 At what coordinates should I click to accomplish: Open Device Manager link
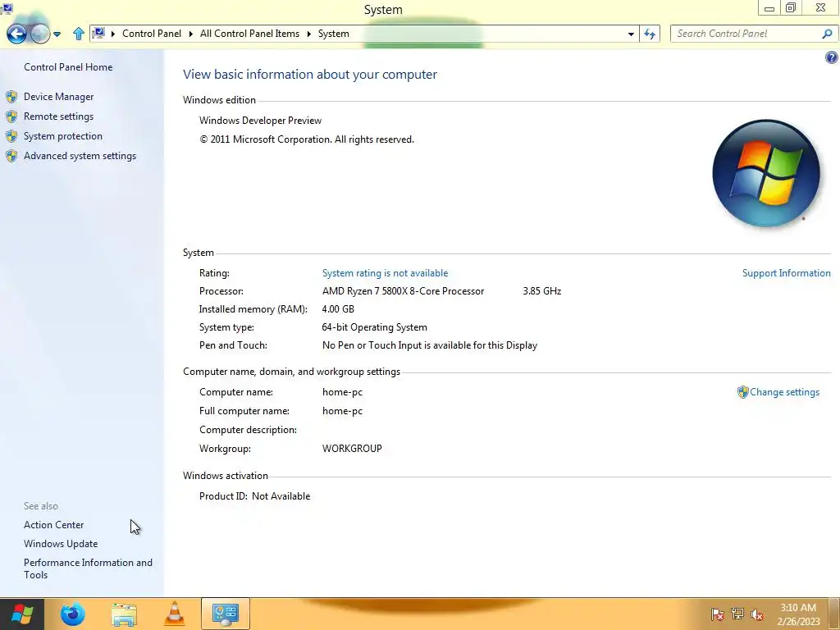(x=58, y=97)
